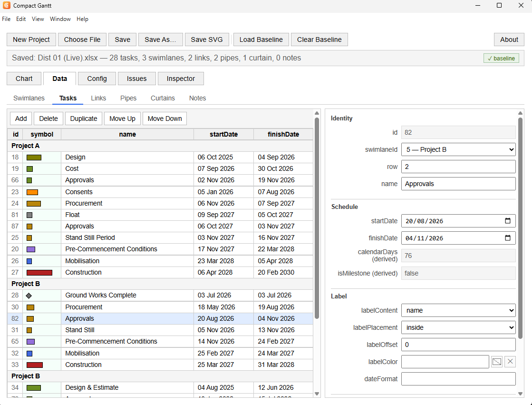
Task: Click the name field containing Approvals
Action: point(458,184)
